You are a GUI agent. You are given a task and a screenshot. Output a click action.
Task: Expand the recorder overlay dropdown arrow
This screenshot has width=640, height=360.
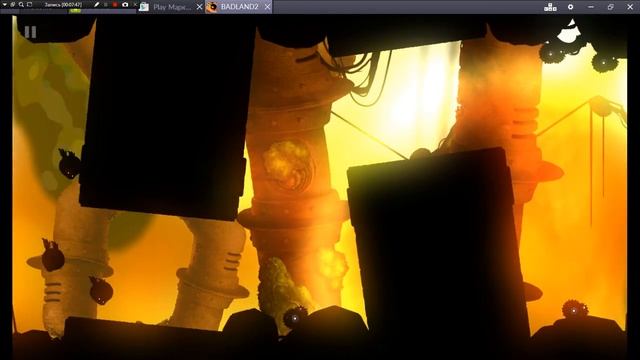coord(4,4)
